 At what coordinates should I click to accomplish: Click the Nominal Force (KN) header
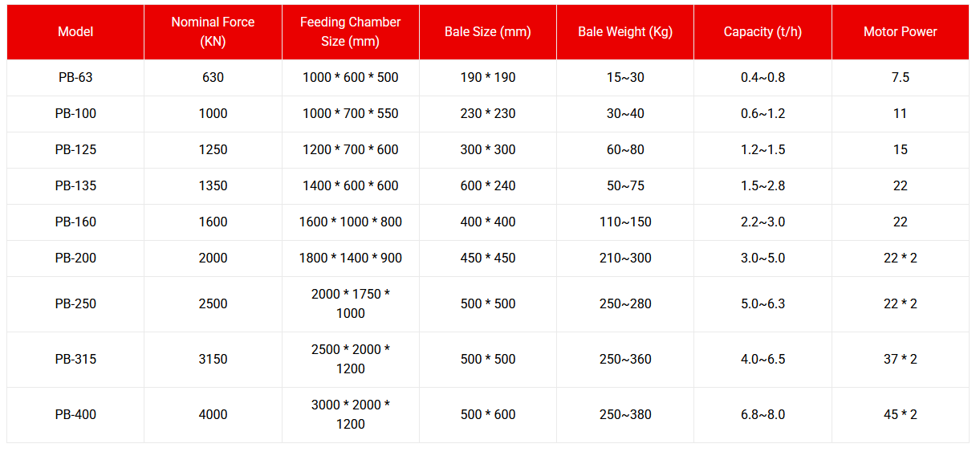click(213, 32)
